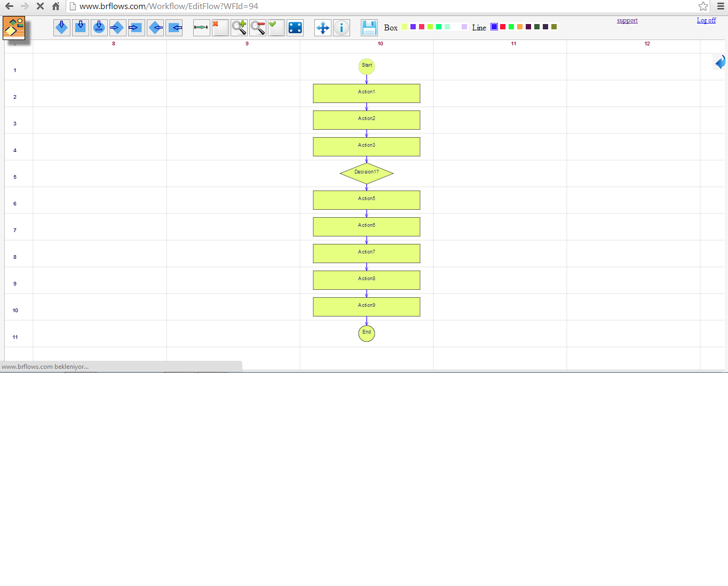Click the BRFlows logo icon

[14, 28]
